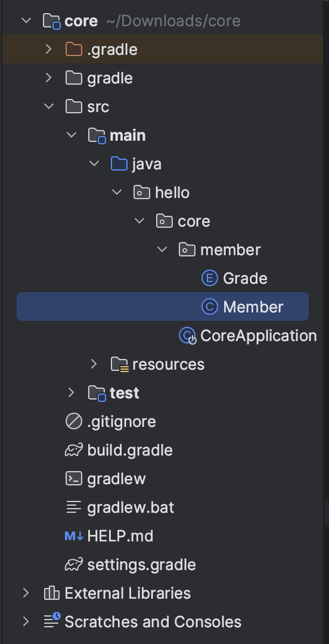Collapse the member package chevron
Image resolution: width=329 pixels, height=644 pixels.
pyautogui.click(x=162, y=249)
